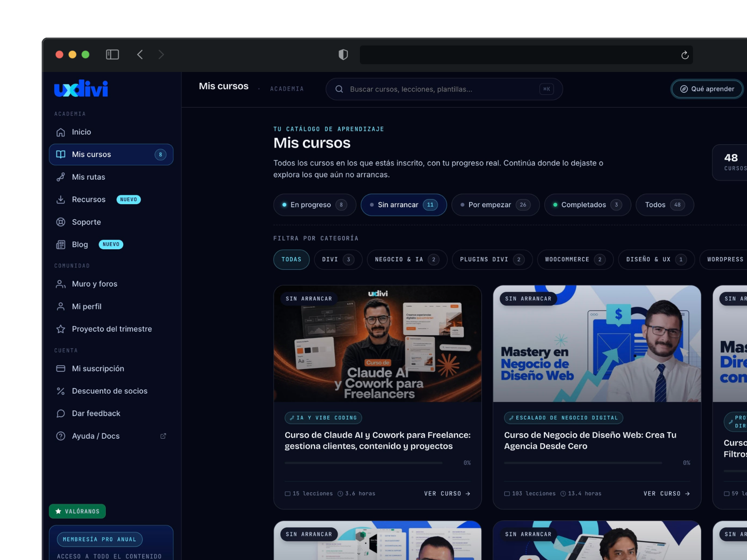Filter by the DIVI category chip

pyautogui.click(x=338, y=259)
